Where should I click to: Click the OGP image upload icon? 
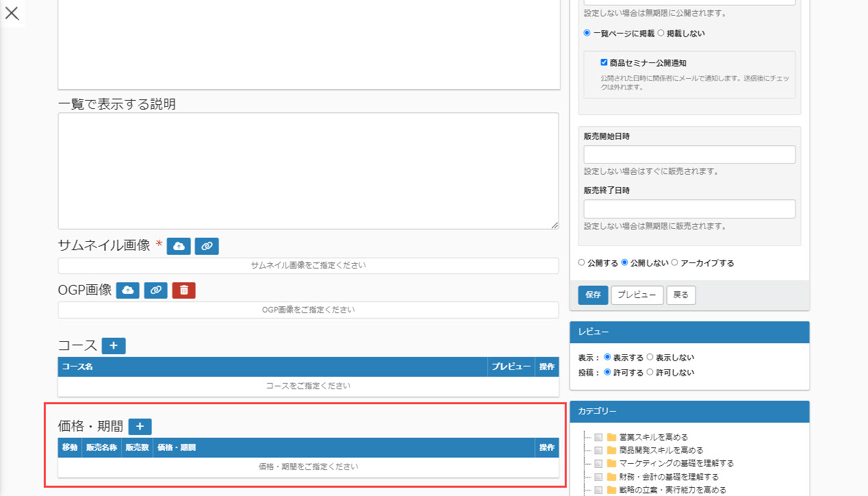pos(128,290)
